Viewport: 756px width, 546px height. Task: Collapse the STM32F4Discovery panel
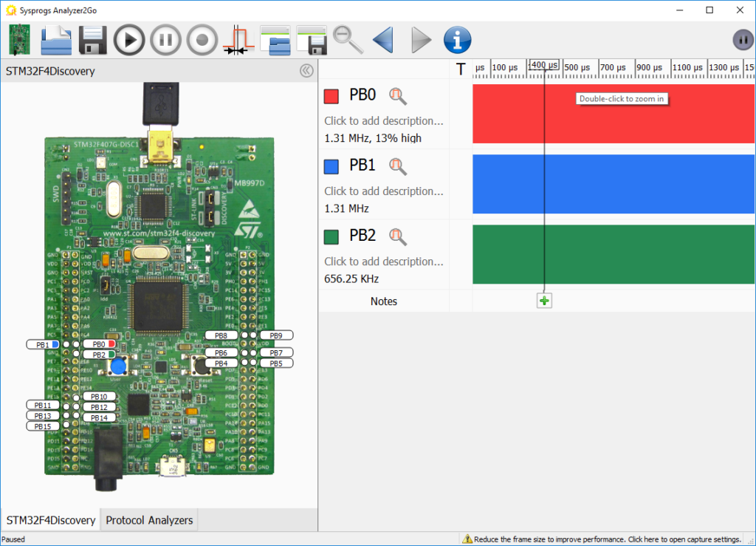point(306,70)
